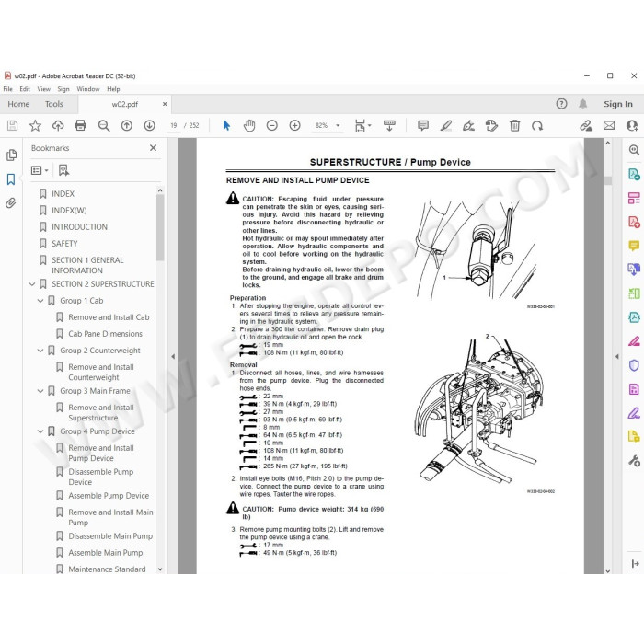Send file by email envelope icon

609,126
